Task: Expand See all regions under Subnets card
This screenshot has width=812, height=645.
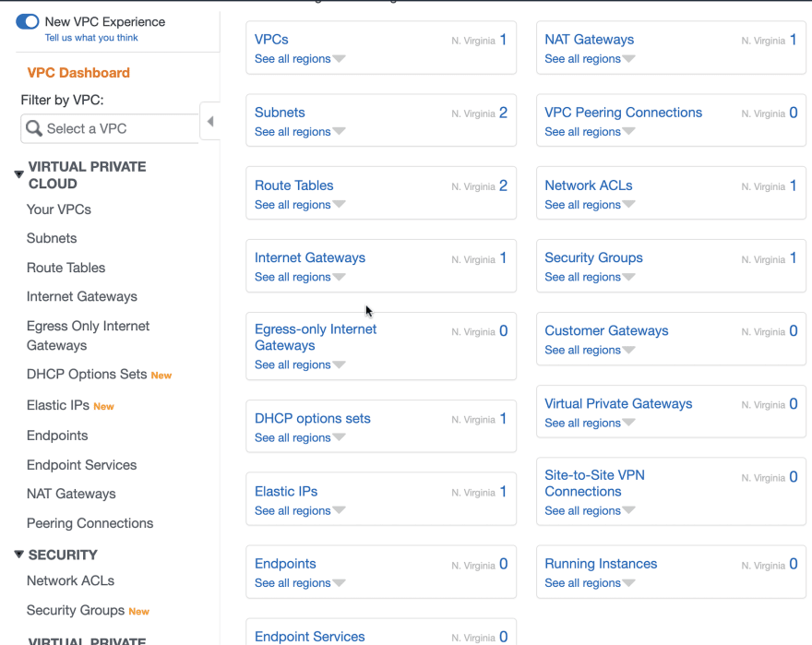Action: (299, 132)
